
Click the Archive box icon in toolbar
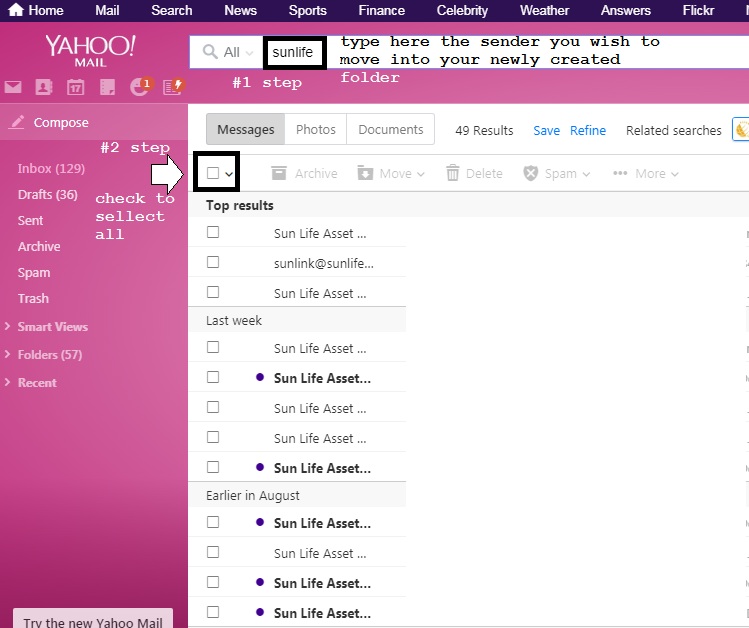[278, 173]
